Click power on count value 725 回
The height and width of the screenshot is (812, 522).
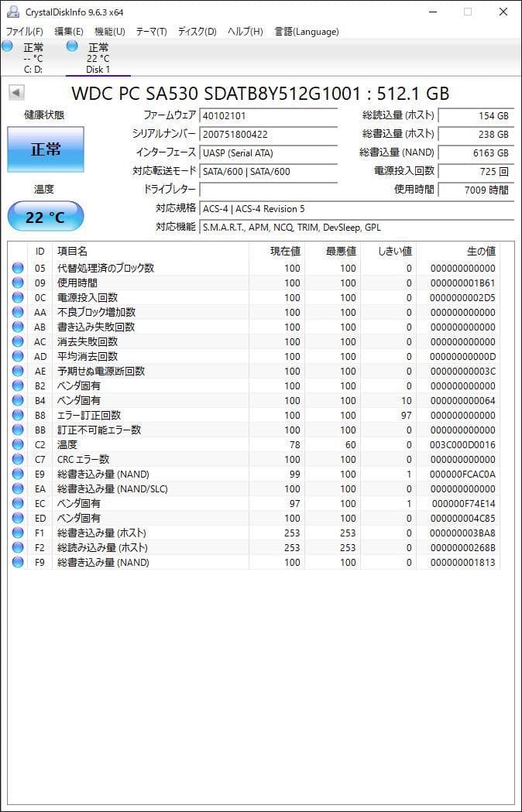[x=476, y=171]
